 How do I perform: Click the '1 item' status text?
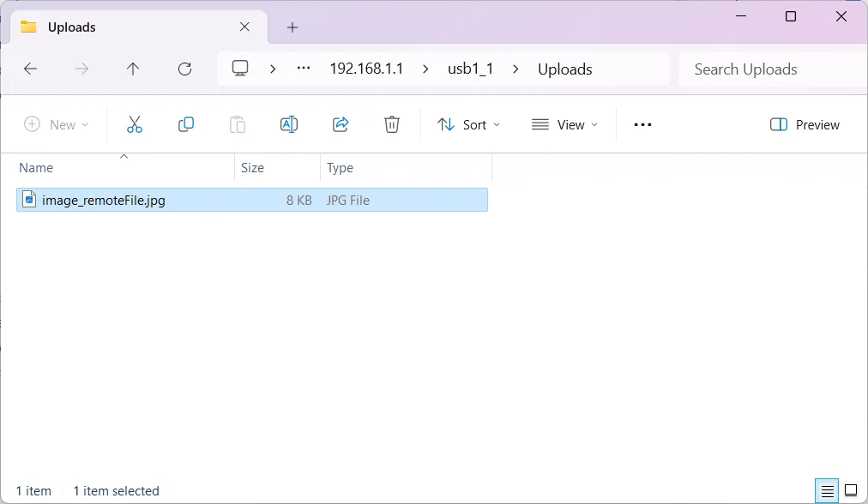(33, 491)
